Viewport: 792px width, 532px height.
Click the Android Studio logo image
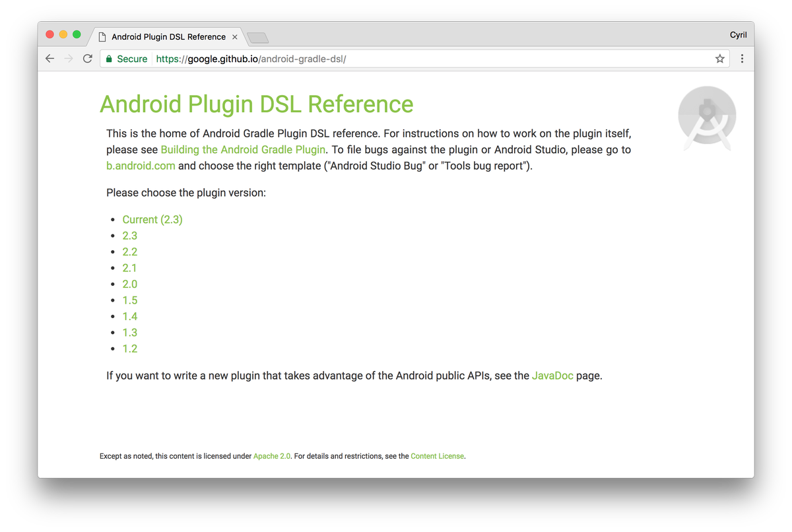(x=707, y=118)
